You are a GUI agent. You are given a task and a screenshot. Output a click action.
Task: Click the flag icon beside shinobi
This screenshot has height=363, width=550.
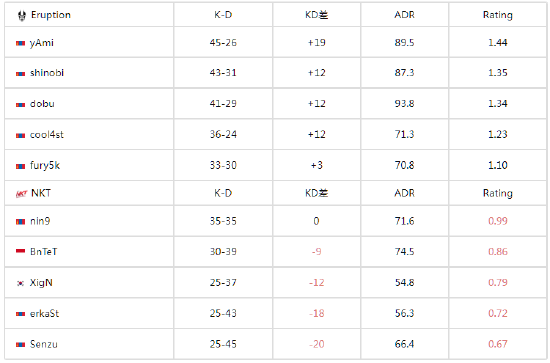(20, 74)
